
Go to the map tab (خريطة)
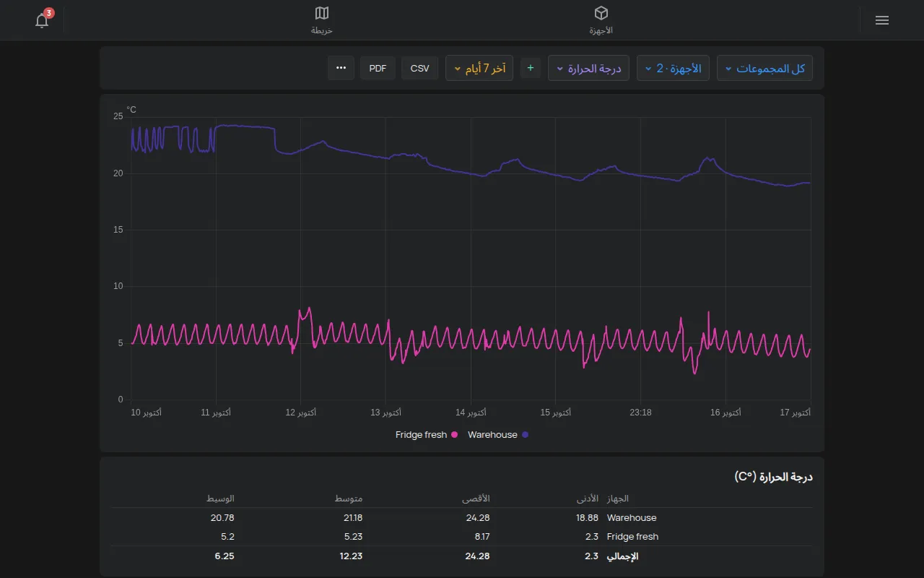click(322, 20)
